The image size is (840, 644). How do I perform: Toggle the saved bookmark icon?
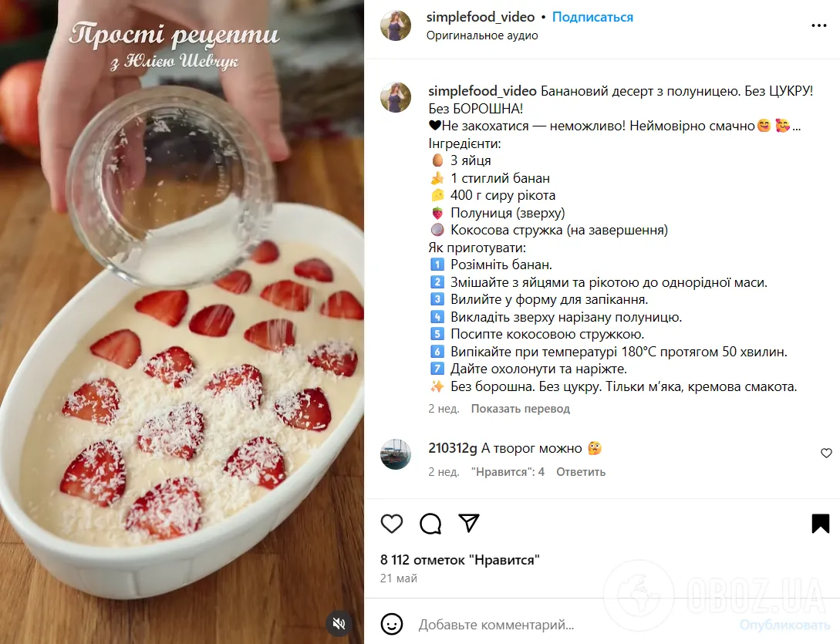pyautogui.click(x=820, y=524)
